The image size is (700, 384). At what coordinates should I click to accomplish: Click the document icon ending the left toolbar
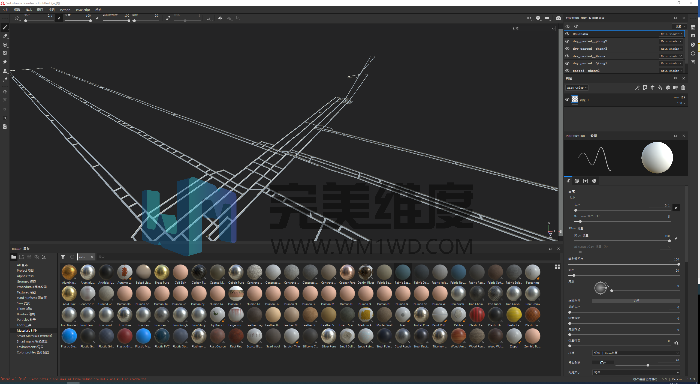pyautogui.click(x=5, y=126)
